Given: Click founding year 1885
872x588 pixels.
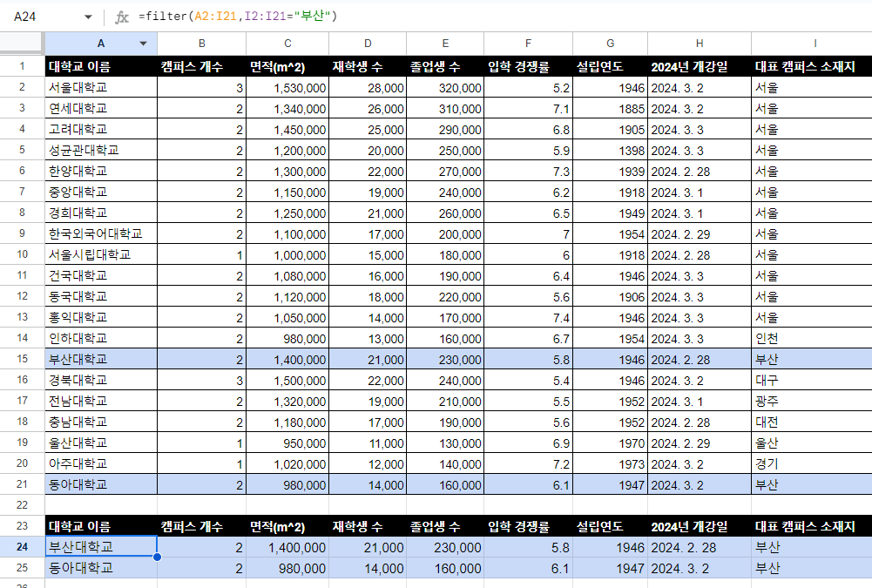Looking at the screenshot, I should pos(610,109).
